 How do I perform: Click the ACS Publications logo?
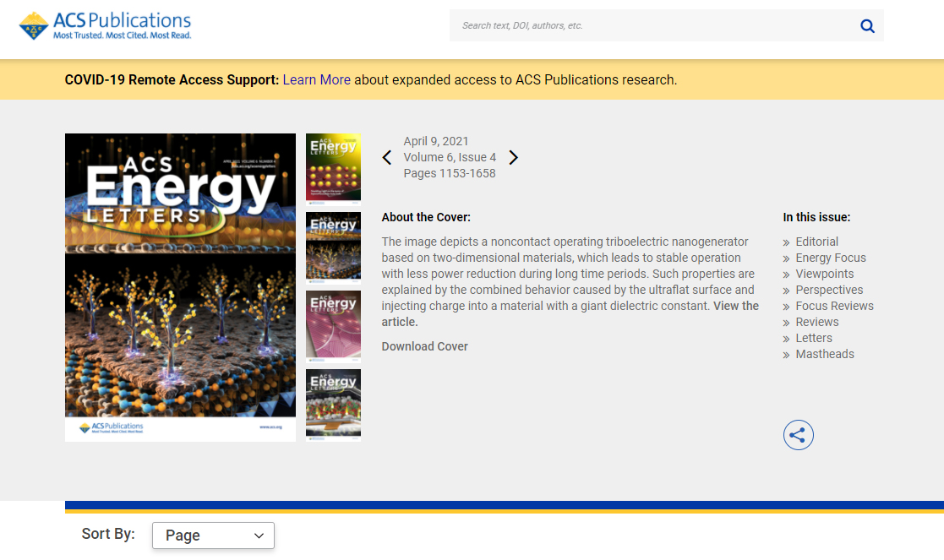click(105, 26)
